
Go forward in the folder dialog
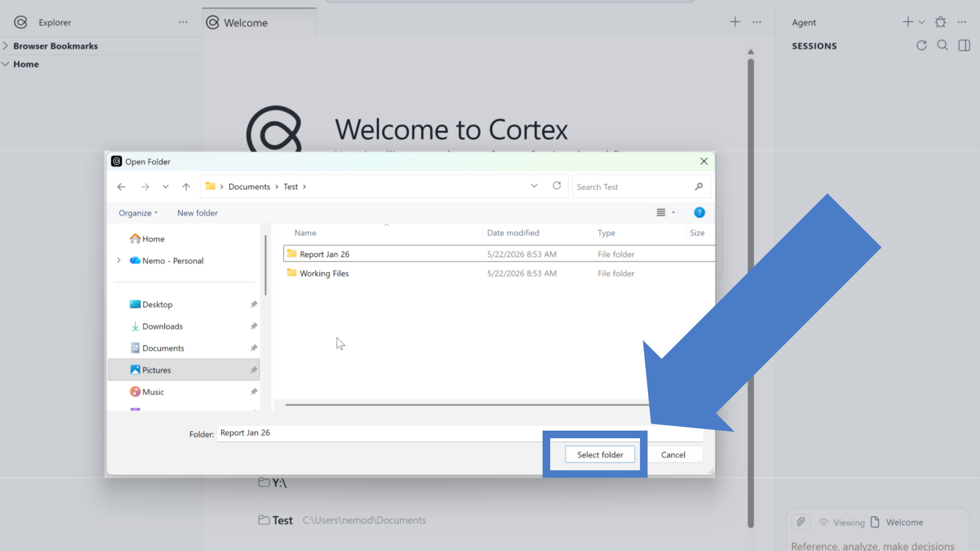coord(145,187)
